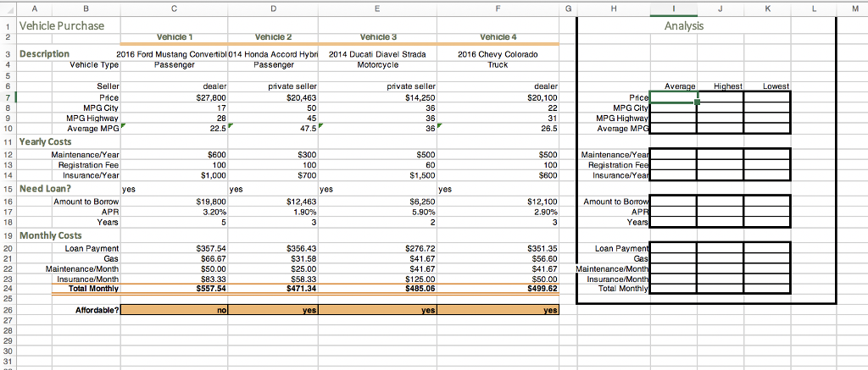
Task: Select the 5.90% APR cell
Action: click(x=377, y=212)
